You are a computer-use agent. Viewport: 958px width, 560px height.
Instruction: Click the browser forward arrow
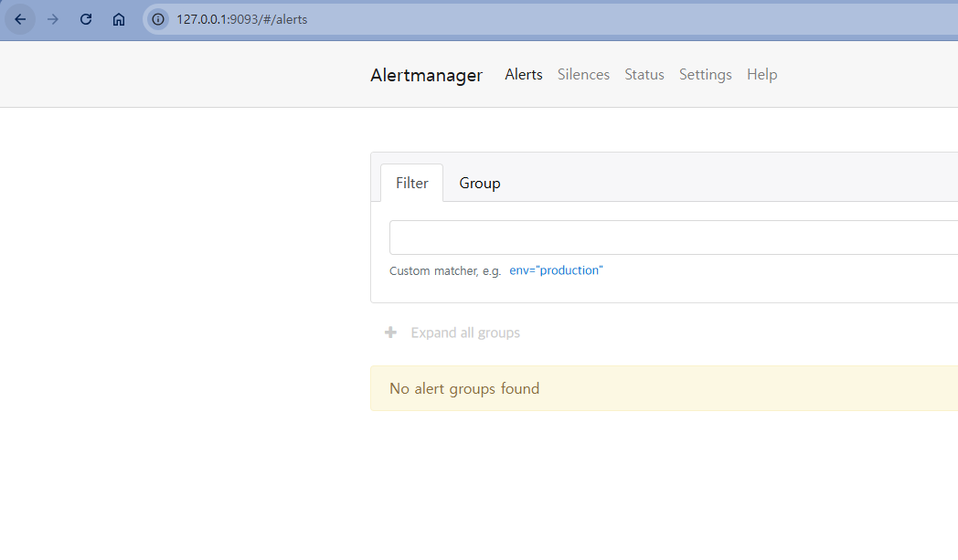pyautogui.click(x=53, y=19)
